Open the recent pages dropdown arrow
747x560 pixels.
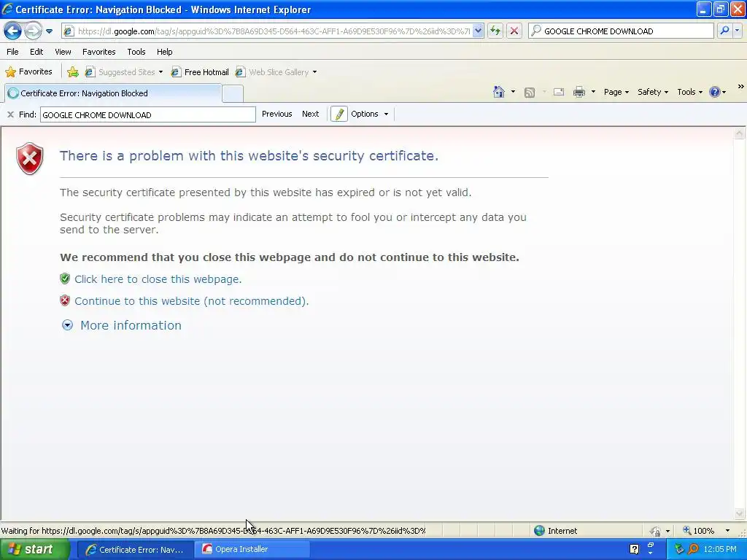tap(49, 31)
